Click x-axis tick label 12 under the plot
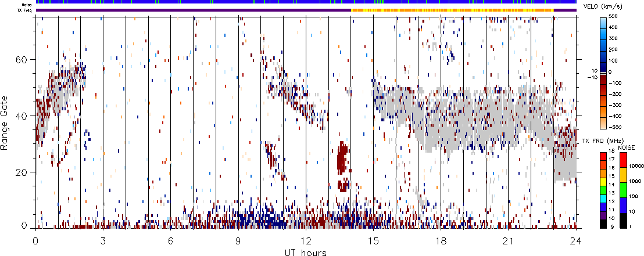The height and width of the screenshot is (256, 644). click(306, 240)
